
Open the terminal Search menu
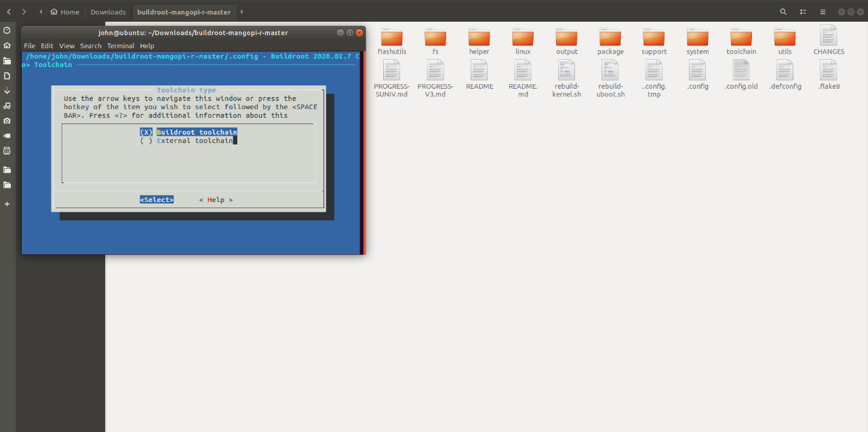(91, 45)
